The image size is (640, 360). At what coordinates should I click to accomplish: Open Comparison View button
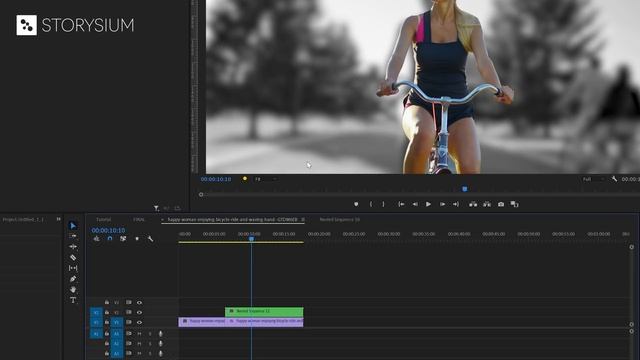point(514,204)
